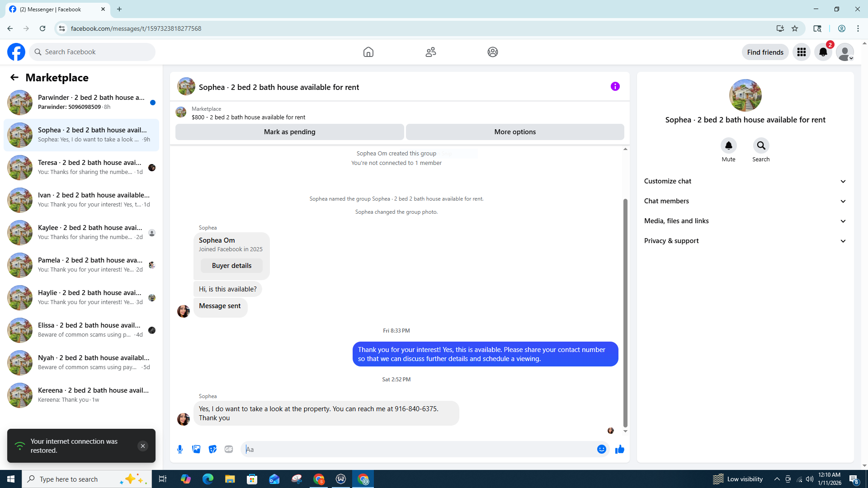Open the Friends icon in top navigation

tap(431, 52)
